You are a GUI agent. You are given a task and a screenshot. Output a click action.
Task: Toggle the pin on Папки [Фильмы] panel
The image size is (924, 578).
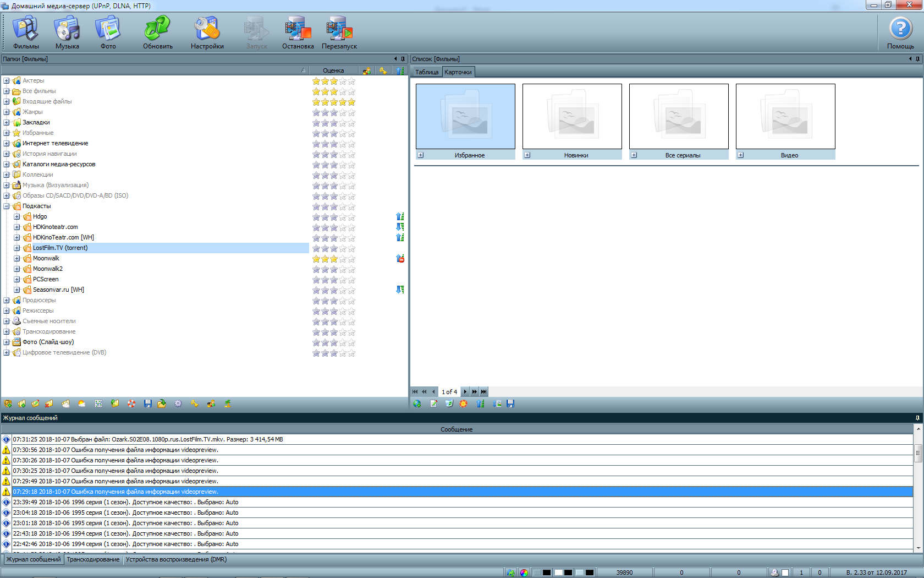tap(403, 59)
